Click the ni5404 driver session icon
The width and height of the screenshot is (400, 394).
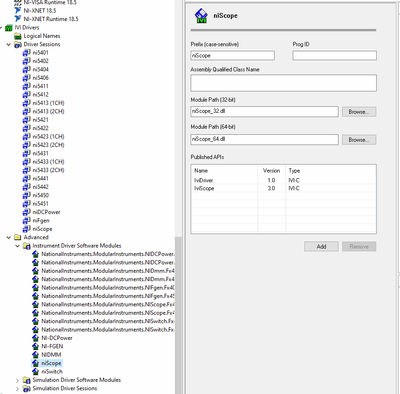[27, 69]
